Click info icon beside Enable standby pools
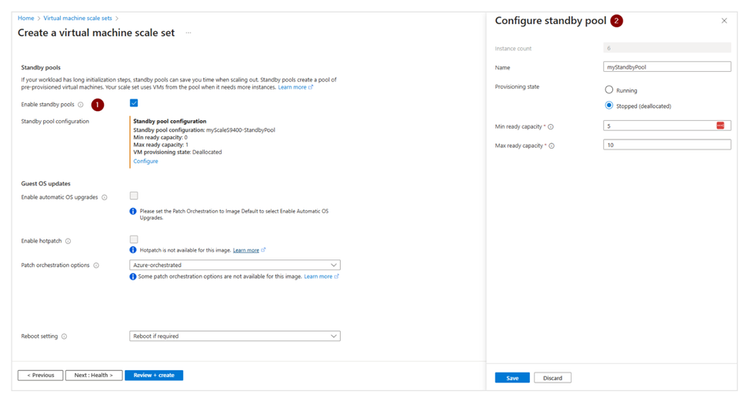 tap(81, 104)
